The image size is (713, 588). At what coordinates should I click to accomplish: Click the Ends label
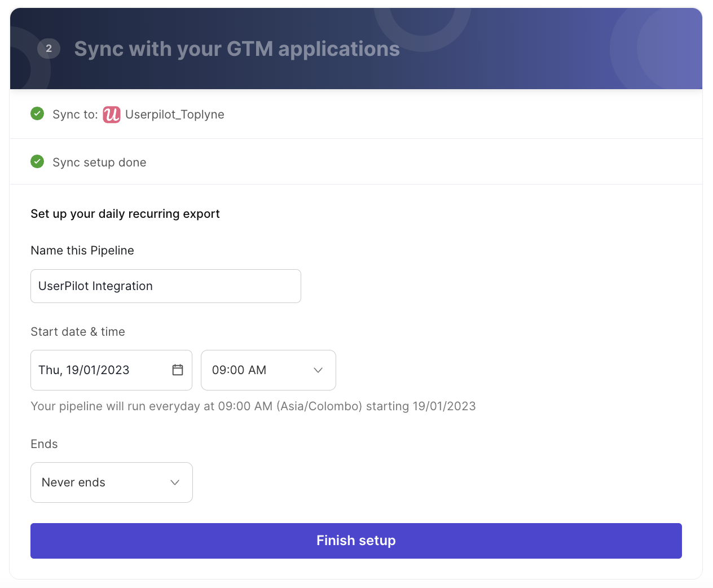click(44, 444)
